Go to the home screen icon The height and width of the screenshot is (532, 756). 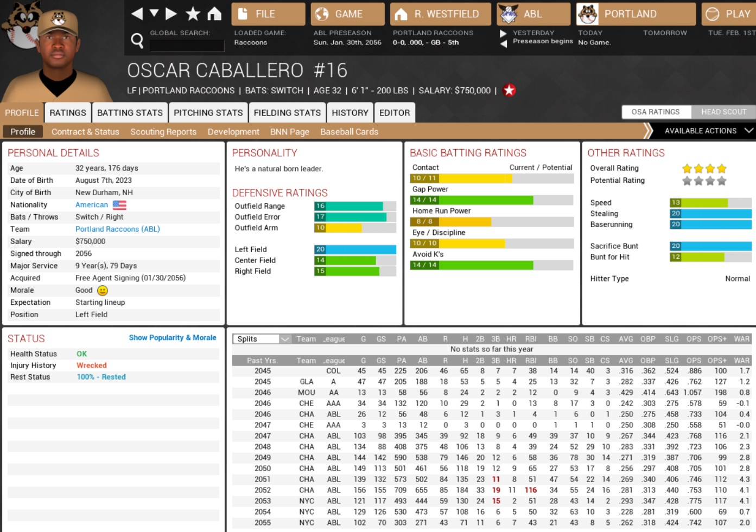click(214, 14)
